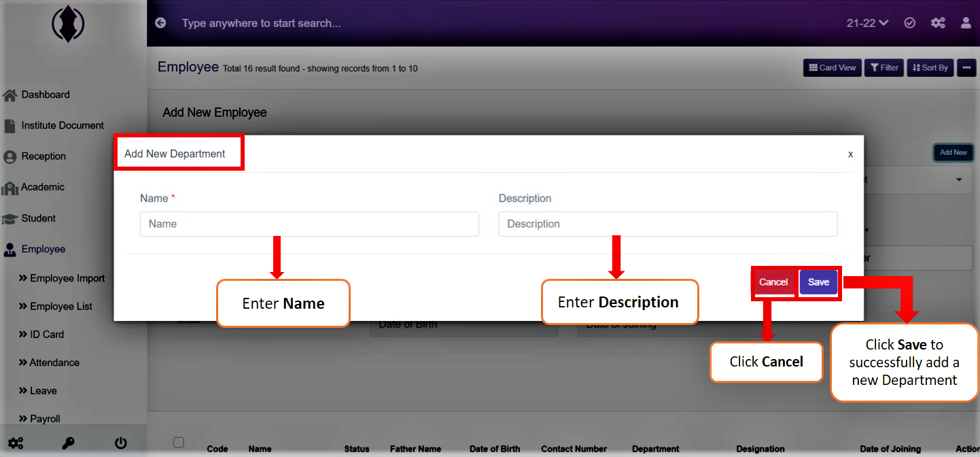Open the more options ellipsis button

966,67
